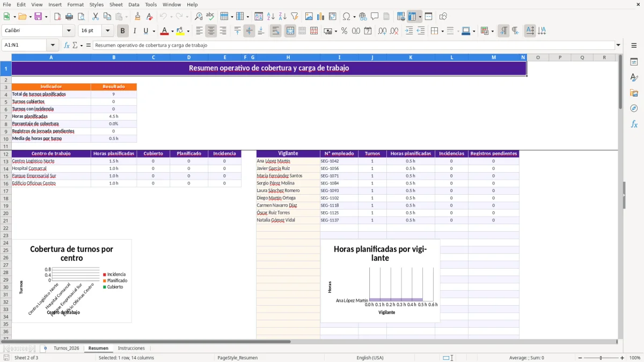Switch to the Turnos_2026 sheet tab

66,348
